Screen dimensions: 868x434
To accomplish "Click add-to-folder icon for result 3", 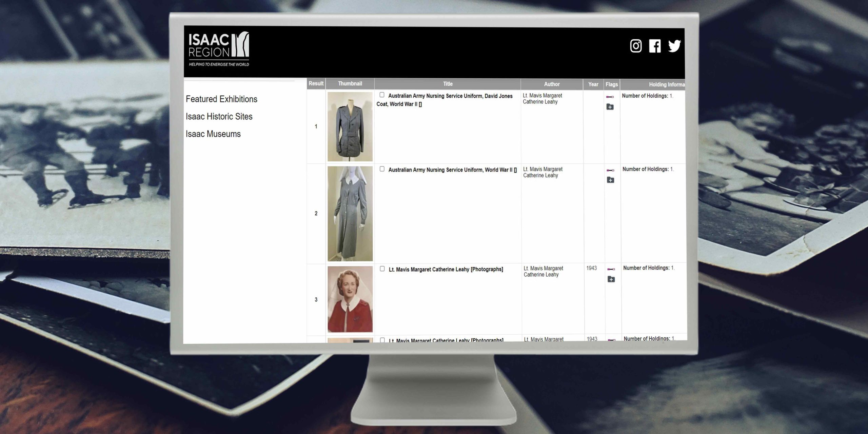I will click(x=611, y=279).
